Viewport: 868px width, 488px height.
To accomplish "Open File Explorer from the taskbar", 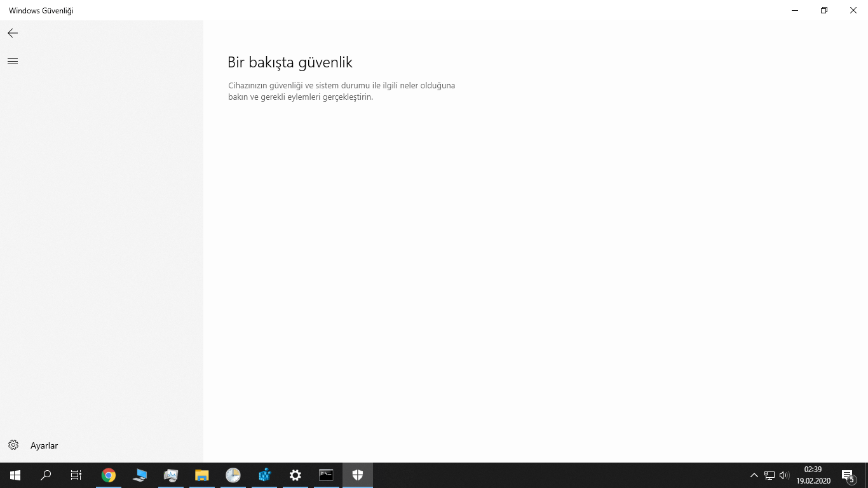I will (x=202, y=475).
